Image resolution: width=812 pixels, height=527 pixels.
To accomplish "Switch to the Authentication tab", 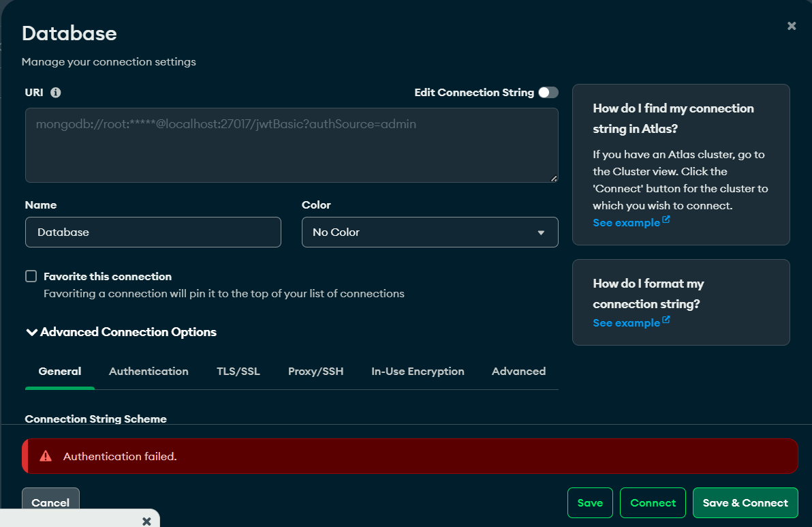I will click(x=149, y=372).
